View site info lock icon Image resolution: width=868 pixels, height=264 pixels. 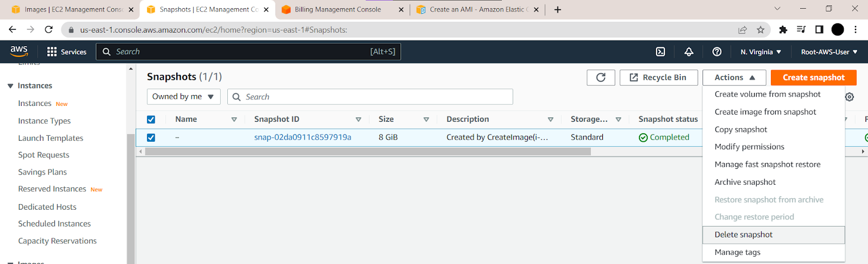pos(71,30)
